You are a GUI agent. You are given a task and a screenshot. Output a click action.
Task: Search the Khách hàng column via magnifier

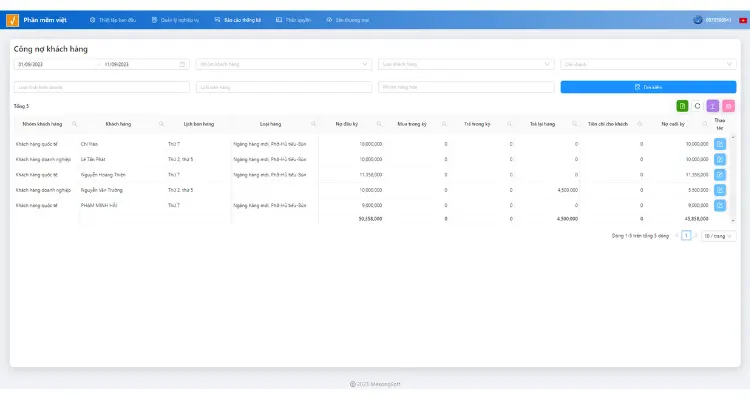161,124
